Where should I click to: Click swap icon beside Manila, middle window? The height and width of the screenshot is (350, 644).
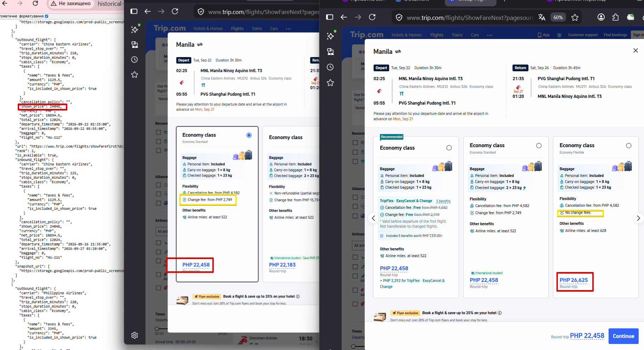(x=200, y=45)
